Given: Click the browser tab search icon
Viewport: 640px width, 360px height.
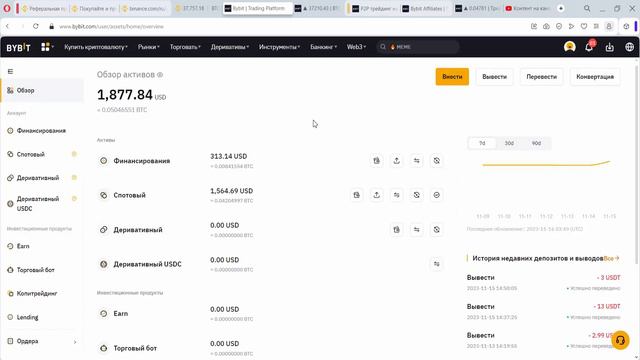Looking at the screenshot, I should [587, 8].
